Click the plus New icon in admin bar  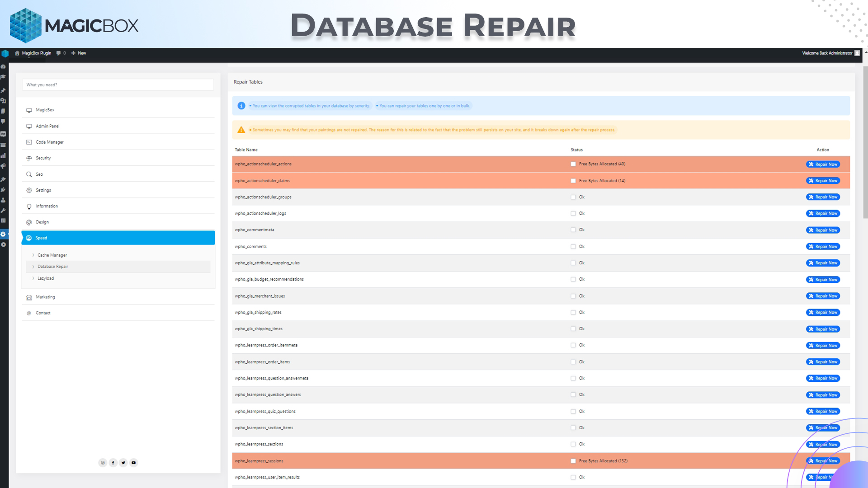[x=73, y=53]
